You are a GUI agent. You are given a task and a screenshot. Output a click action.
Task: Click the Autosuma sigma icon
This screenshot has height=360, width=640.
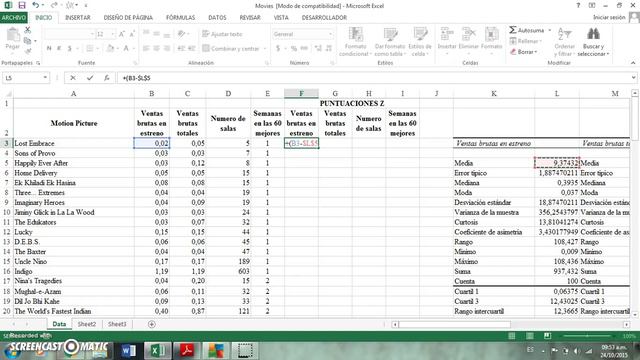tap(513, 30)
